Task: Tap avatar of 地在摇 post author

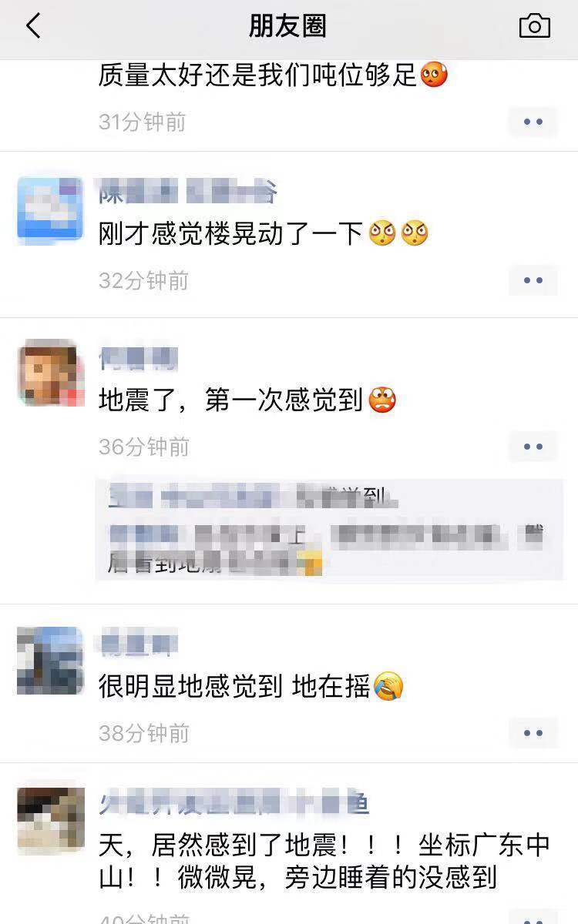Action: coord(51,661)
